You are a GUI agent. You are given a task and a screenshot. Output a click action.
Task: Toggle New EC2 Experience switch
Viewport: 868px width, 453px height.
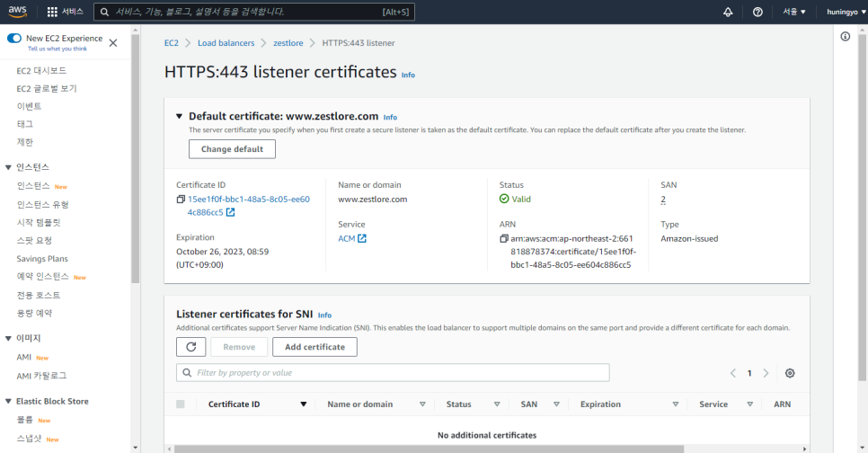point(14,39)
